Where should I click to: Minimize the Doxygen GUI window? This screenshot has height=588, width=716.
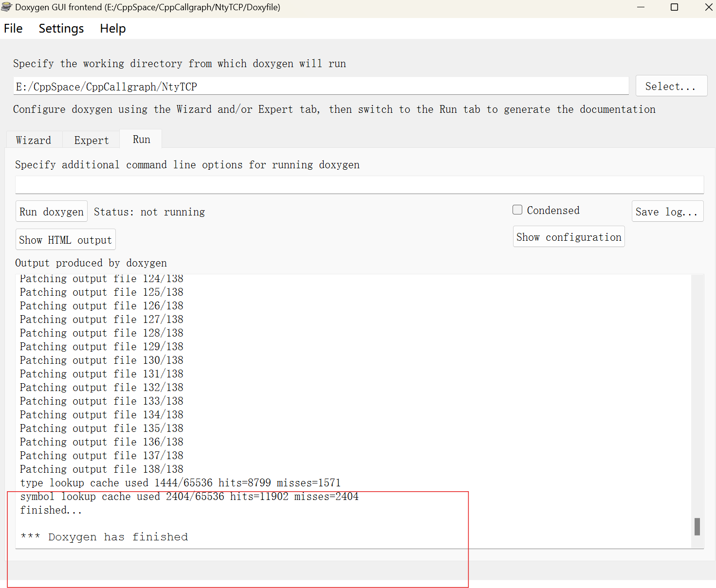tap(641, 7)
